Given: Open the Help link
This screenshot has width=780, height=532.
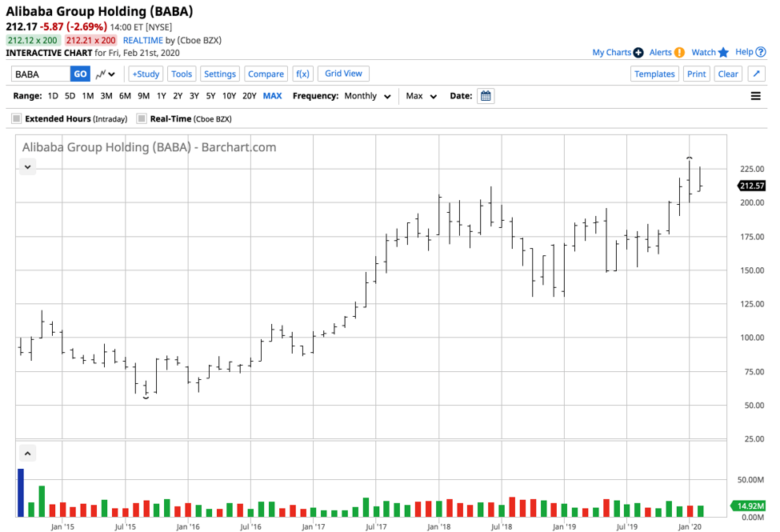Looking at the screenshot, I should coord(744,52).
